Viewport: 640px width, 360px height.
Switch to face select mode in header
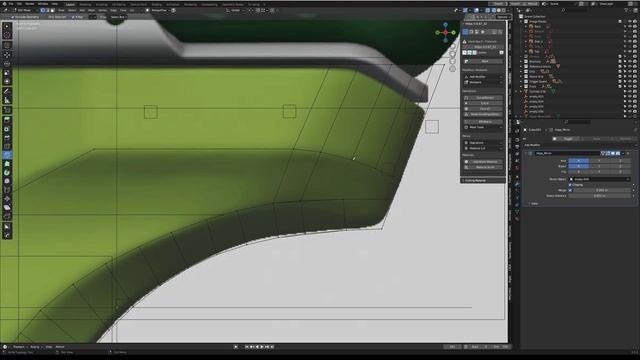pyautogui.click(x=52, y=10)
